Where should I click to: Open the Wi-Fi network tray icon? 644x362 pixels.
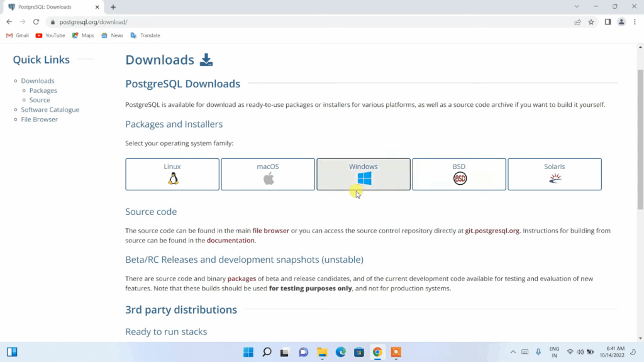click(570, 352)
